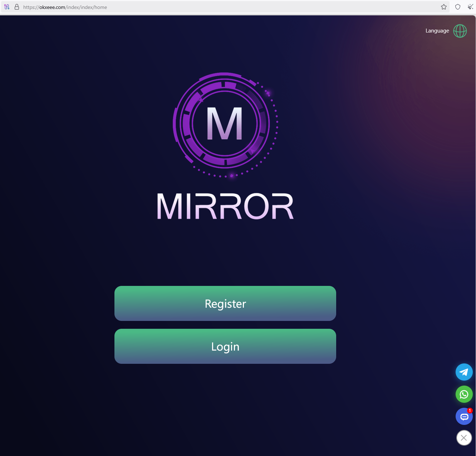The width and height of the screenshot is (476, 456).
Task: Dismiss floating contacts with the X button
Action: [x=464, y=438]
